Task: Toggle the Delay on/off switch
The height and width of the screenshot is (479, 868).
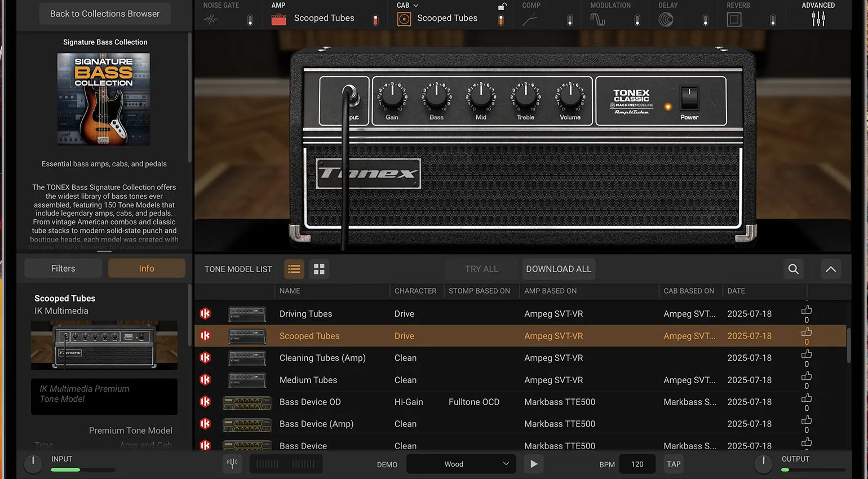Action: (705, 20)
